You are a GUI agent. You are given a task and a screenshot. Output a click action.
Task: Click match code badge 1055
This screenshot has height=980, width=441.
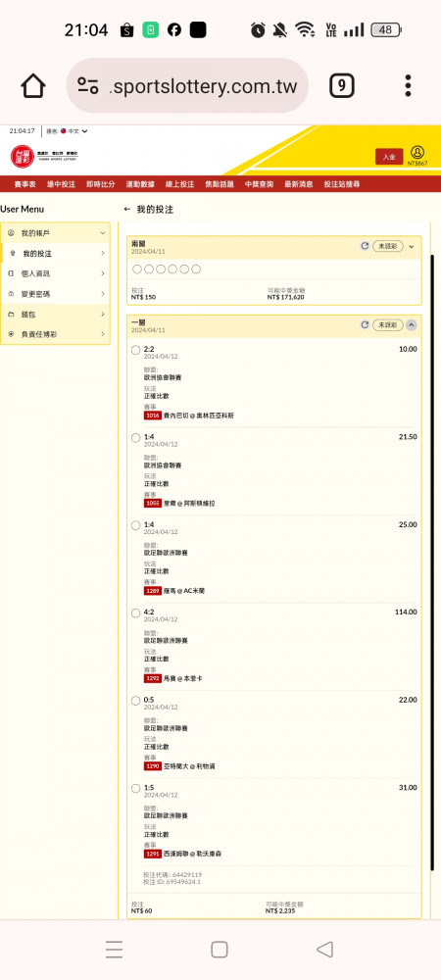click(x=153, y=503)
